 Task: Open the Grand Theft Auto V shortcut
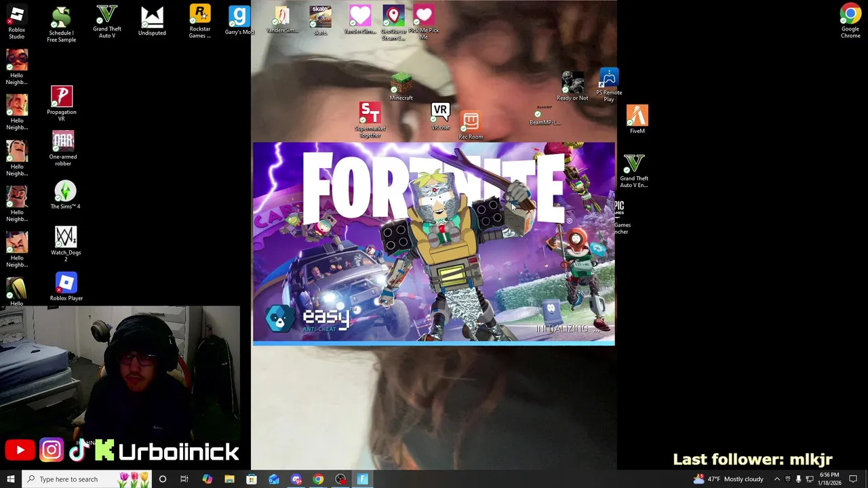[107, 22]
